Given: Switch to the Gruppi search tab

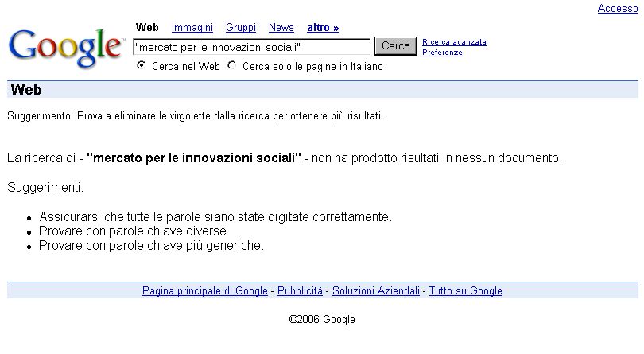Looking at the screenshot, I should click(x=241, y=28).
